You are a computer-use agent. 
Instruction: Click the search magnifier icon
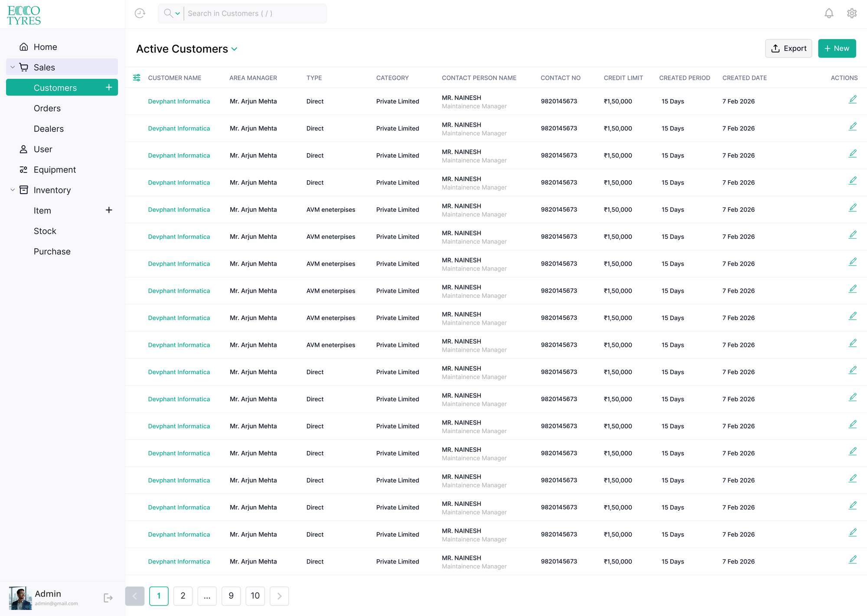(168, 13)
